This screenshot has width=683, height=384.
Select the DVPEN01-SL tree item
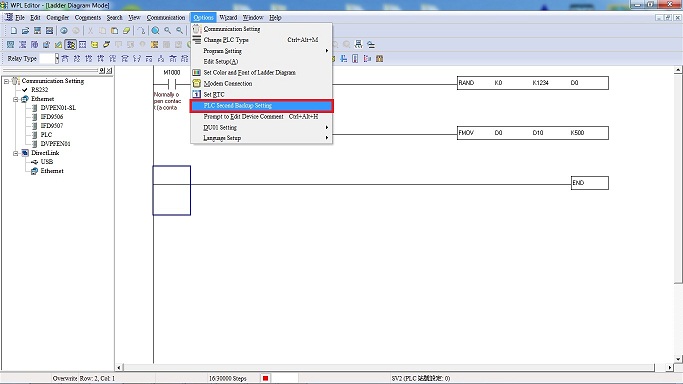[x=58, y=108]
